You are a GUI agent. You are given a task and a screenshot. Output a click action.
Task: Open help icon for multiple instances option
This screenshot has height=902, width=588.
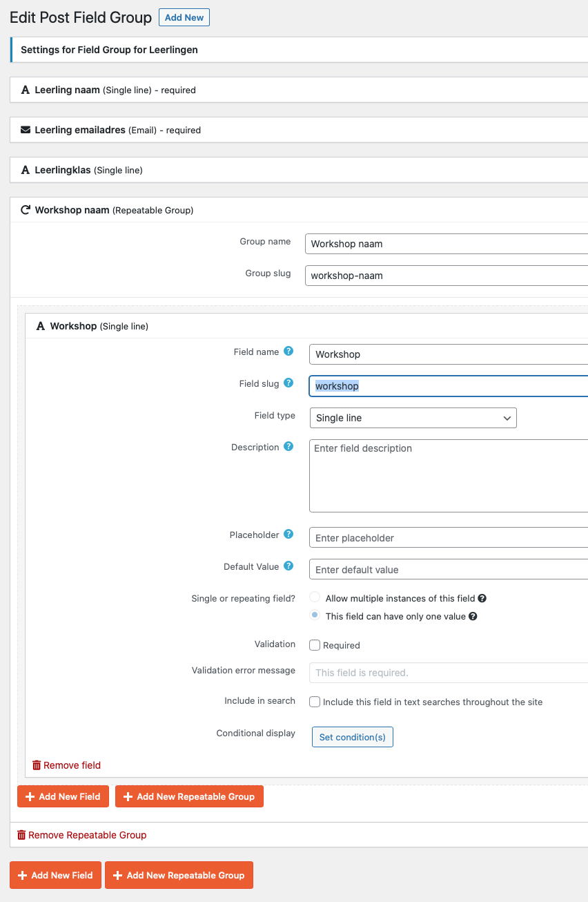tap(482, 598)
